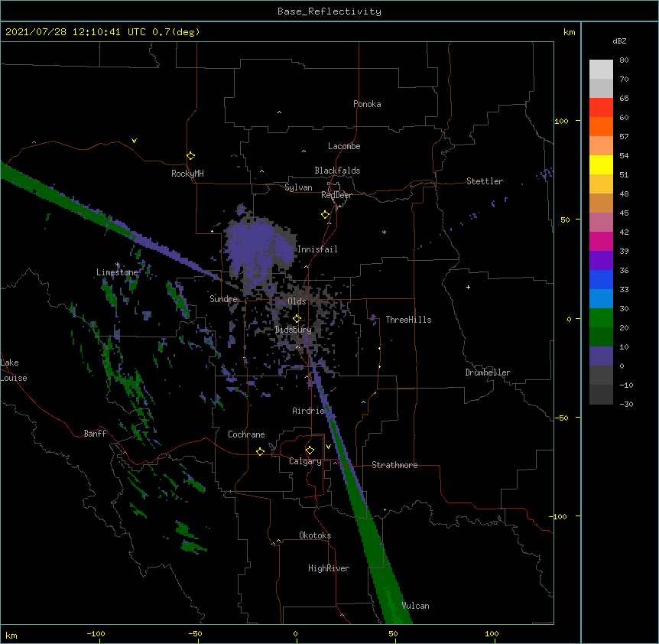
Task: Click the yellow diamond marker between Olds and Didsbury
Action: (297, 318)
